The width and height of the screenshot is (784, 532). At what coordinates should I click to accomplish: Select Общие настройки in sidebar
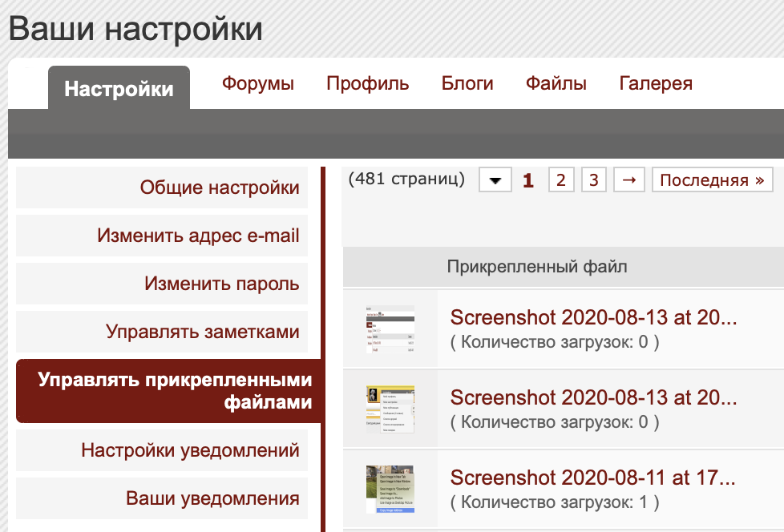162,187
